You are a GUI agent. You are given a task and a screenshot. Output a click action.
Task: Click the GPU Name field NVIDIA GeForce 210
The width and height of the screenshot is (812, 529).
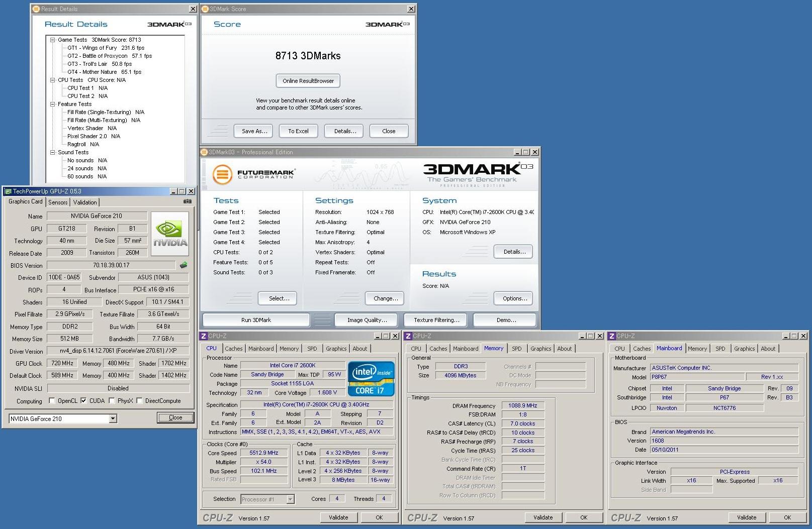coord(97,216)
